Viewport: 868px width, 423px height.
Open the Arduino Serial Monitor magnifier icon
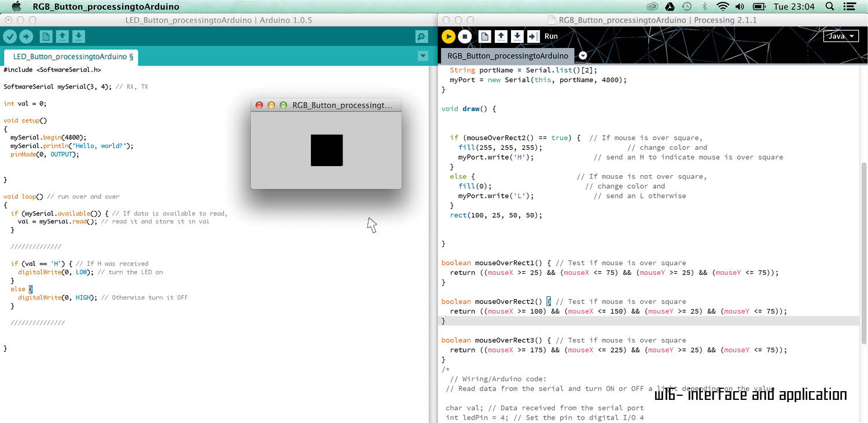[422, 36]
